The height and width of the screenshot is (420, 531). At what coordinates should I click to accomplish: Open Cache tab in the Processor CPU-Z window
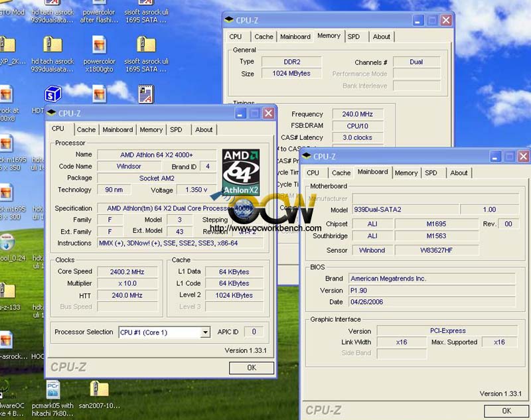pos(86,129)
